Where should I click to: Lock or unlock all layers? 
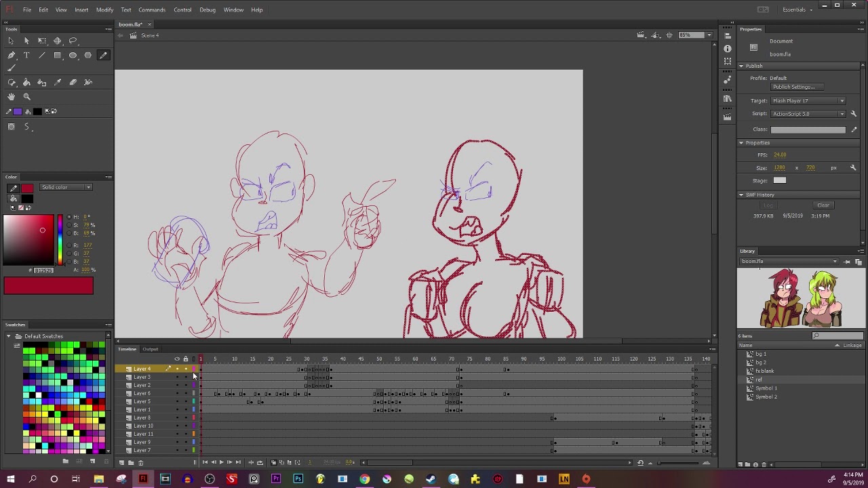[185, 359]
